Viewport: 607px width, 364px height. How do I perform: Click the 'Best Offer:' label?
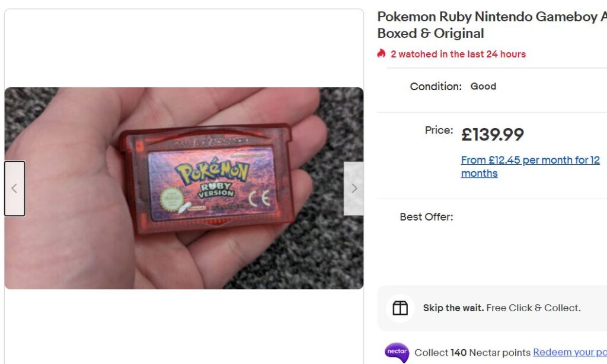tap(426, 217)
